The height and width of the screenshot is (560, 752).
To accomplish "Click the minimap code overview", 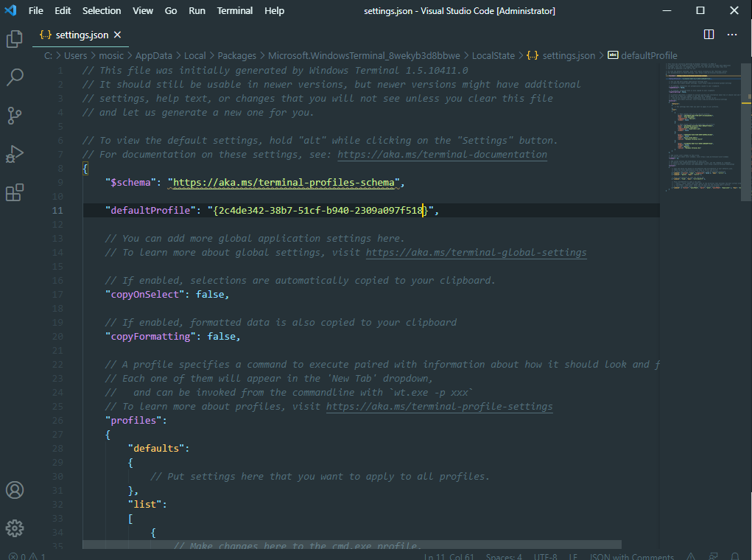I will click(x=703, y=127).
